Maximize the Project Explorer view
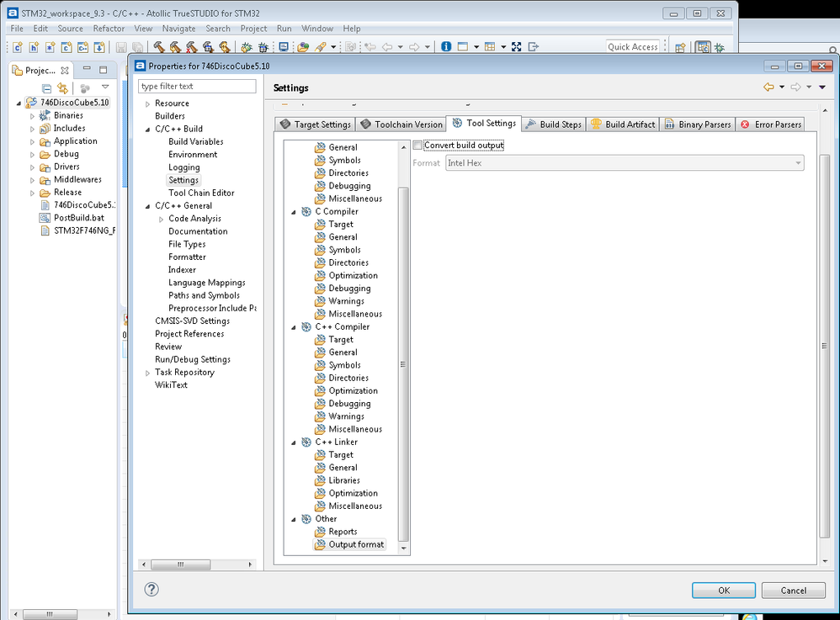Viewport: 840px width, 620px height. (x=104, y=70)
